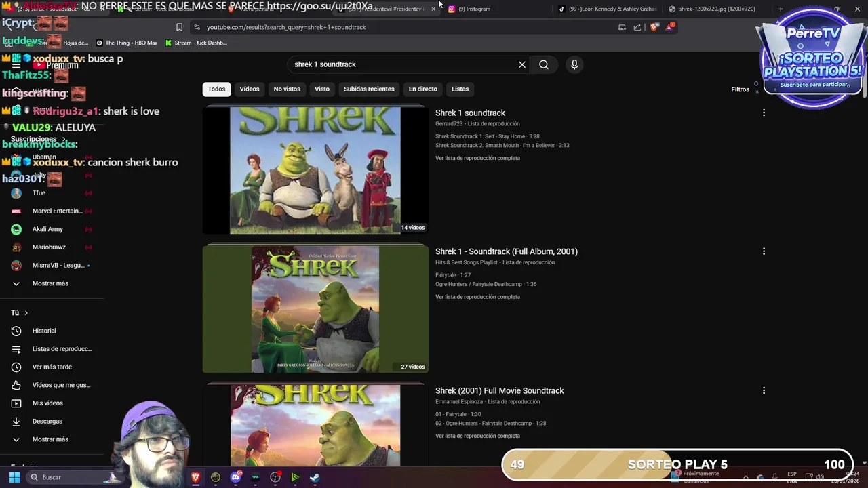
Task: Open the Tú section chevron
Action: (26, 313)
